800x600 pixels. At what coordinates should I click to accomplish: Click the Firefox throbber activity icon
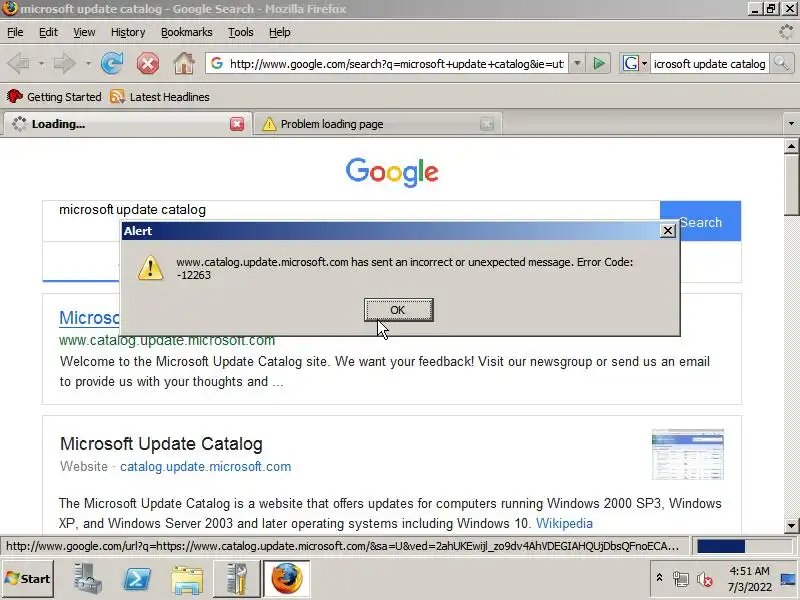coord(786,32)
